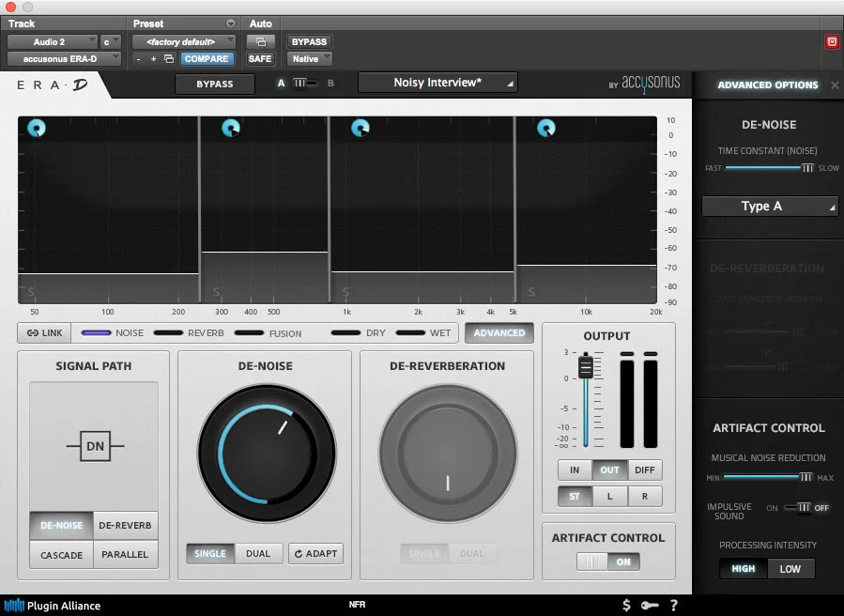The height and width of the screenshot is (616, 844).
Task: Click the Pro Tools header BYPASS button
Action: click(310, 42)
